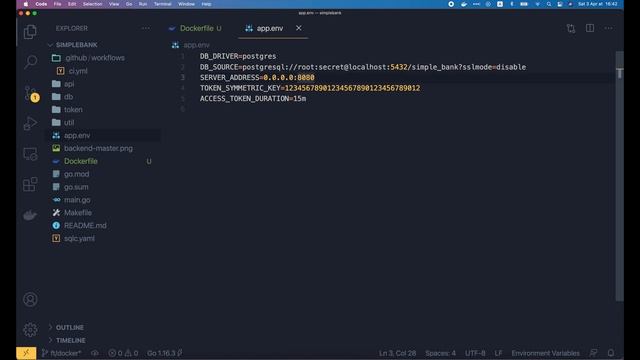640x360 pixels.
Task: Open Explorer Views and More Actions ellipsis
Action: (146, 28)
